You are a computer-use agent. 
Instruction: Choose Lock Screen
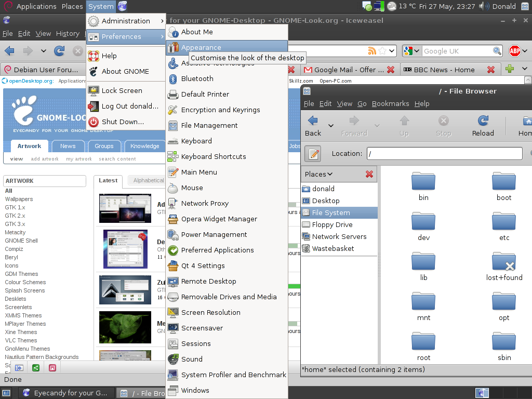(x=126, y=91)
